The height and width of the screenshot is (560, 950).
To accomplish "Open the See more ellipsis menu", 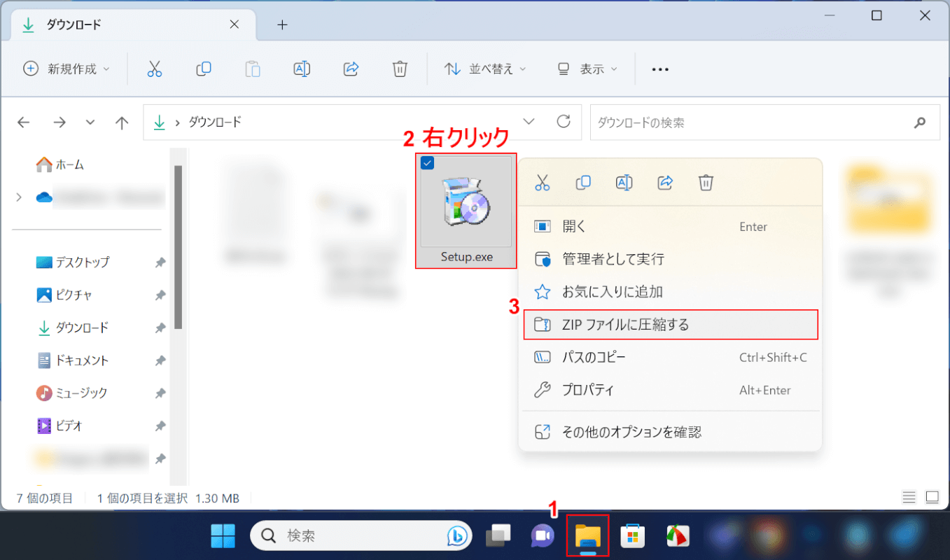I will [x=659, y=69].
